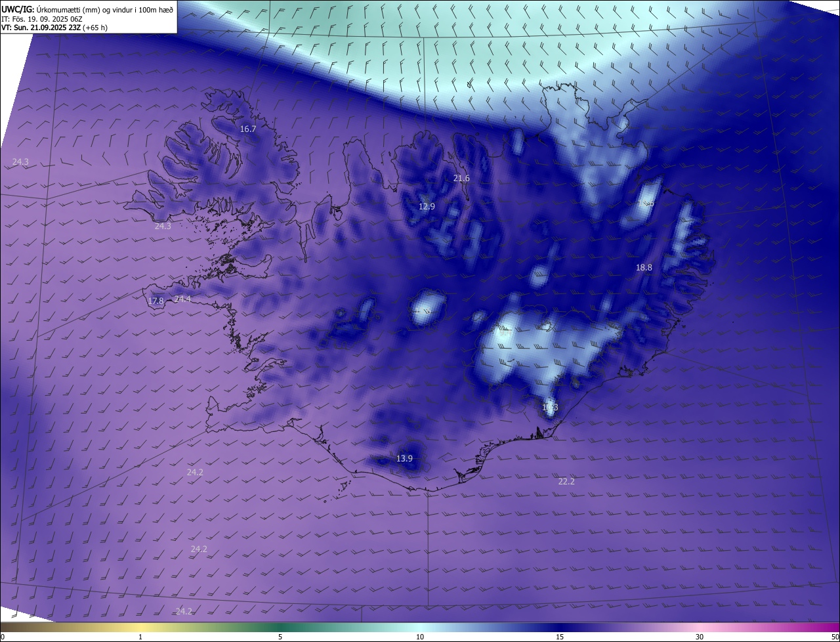Click the 16.7 value label

(247, 129)
